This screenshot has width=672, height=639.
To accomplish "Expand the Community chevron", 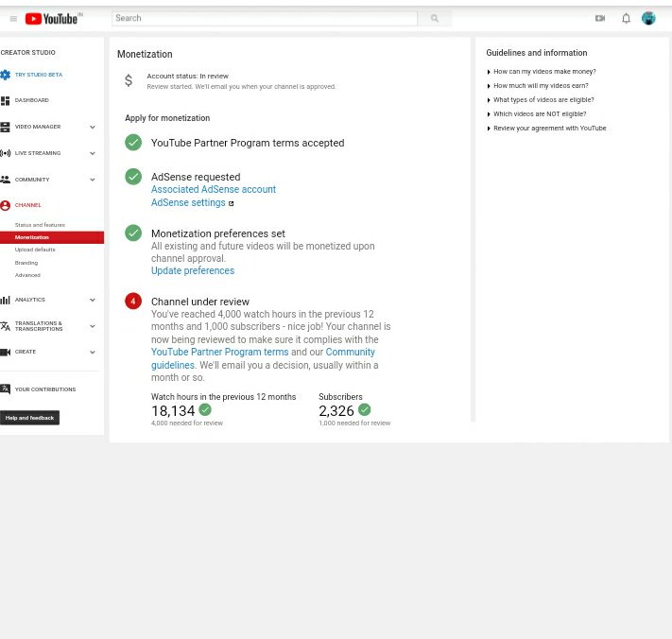I will (92, 180).
